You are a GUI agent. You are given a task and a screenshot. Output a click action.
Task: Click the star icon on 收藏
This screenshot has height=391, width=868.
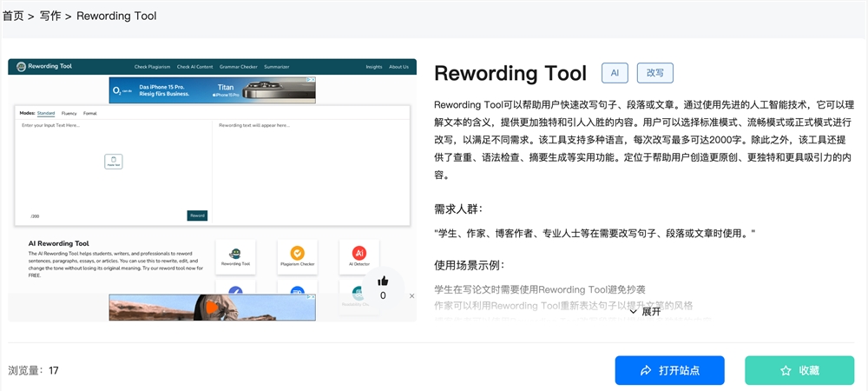pos(786,370)
